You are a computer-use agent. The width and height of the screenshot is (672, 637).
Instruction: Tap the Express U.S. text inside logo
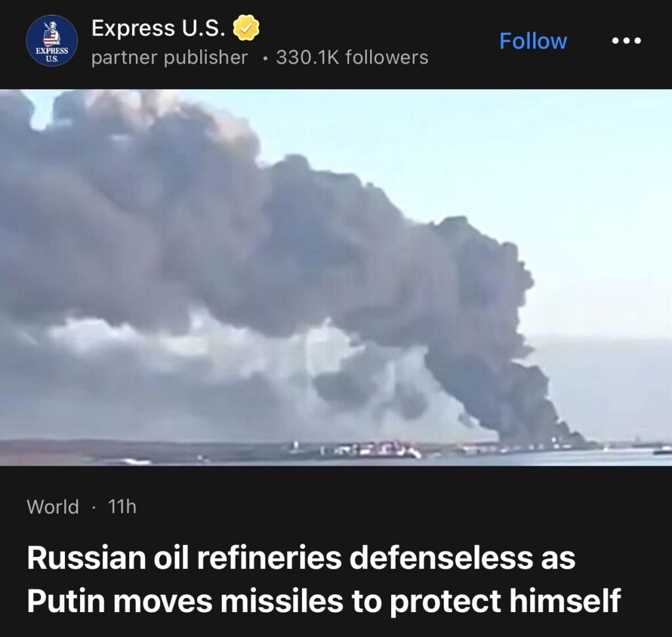coord(52,55)
